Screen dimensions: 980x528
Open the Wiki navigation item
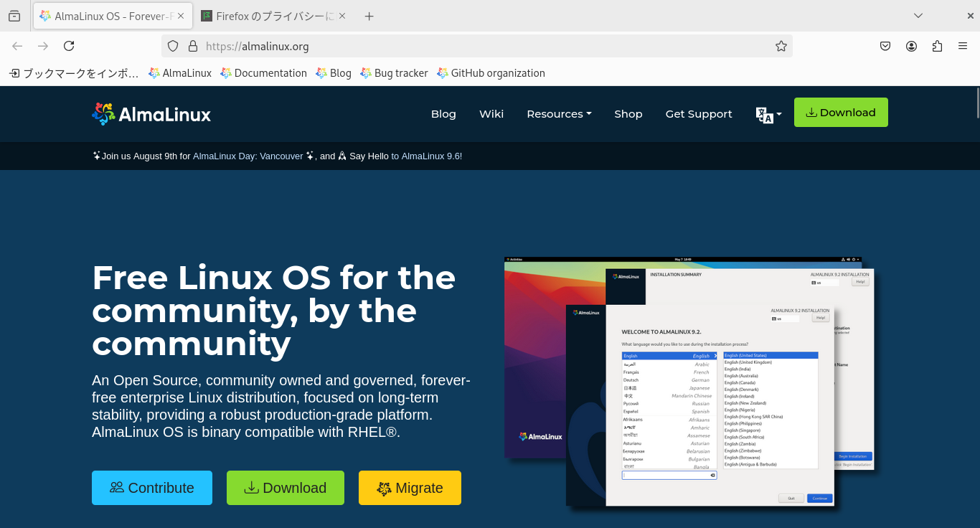click(491, 114)
